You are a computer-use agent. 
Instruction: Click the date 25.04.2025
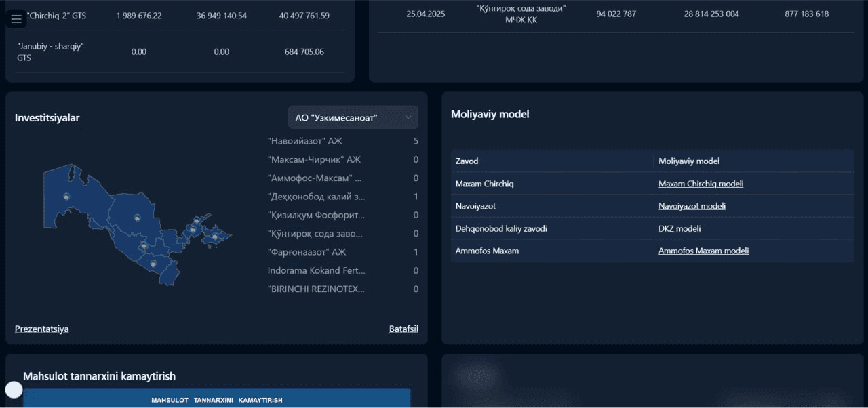click(426, 14)
